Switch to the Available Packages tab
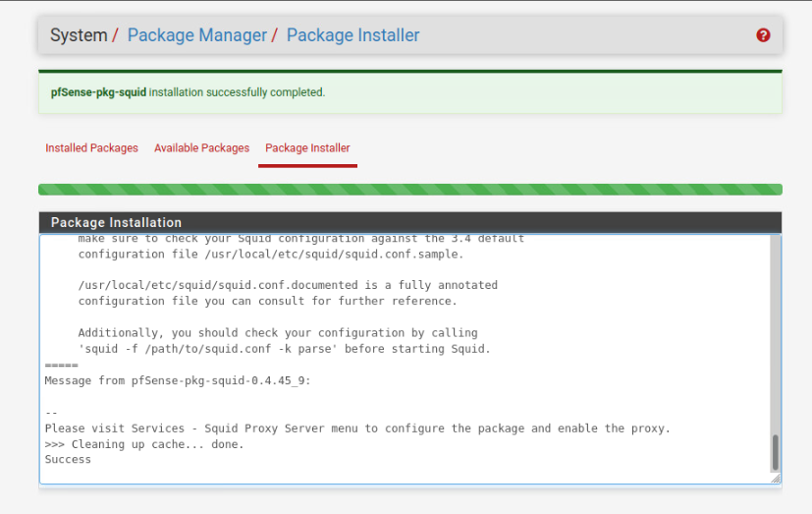The width and height of the screenshot is (812, 514). click(201, 148)
